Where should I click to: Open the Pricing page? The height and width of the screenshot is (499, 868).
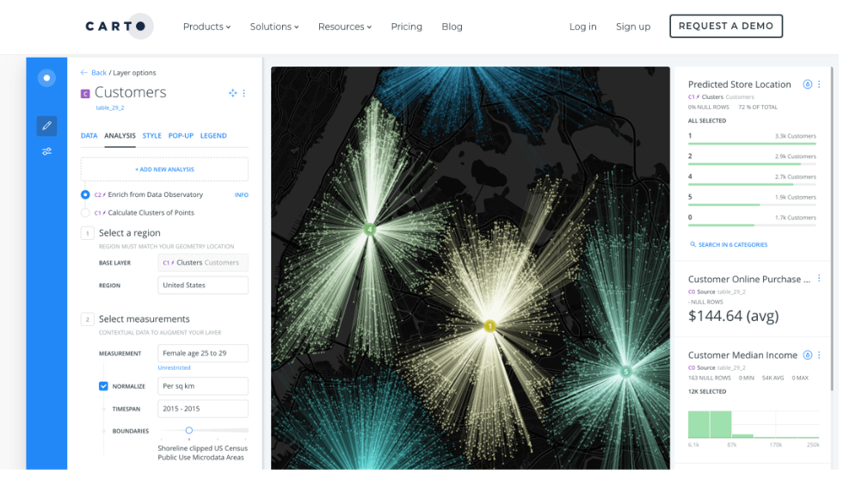click(406, 27)
